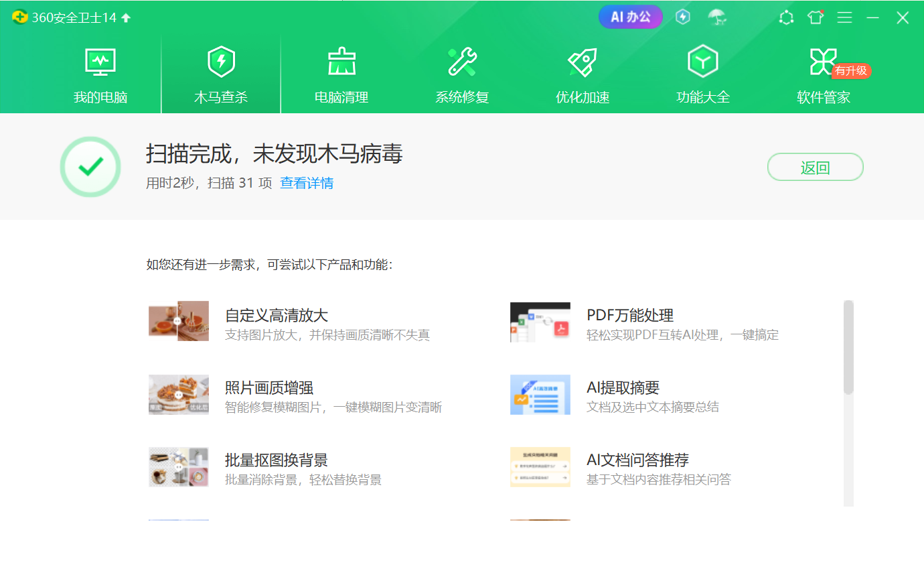Click the upgrade arrow next to 360安全卫士14

coord(126,17)
